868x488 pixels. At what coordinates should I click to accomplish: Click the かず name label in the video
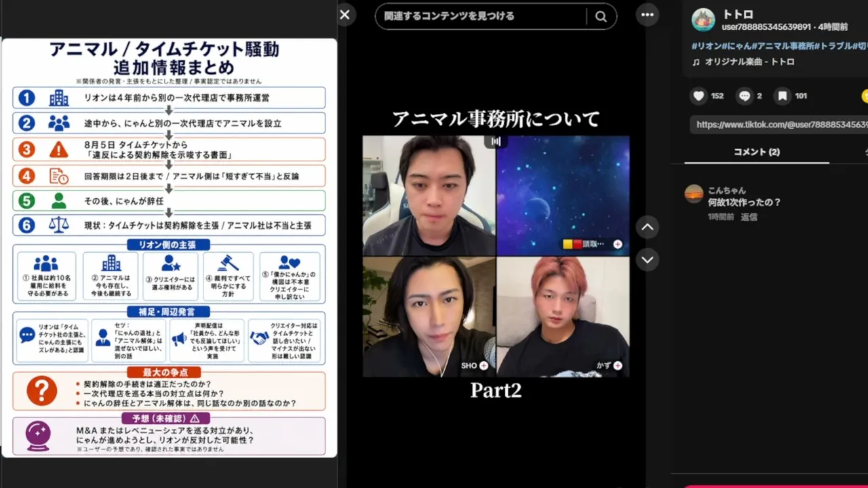604,365
